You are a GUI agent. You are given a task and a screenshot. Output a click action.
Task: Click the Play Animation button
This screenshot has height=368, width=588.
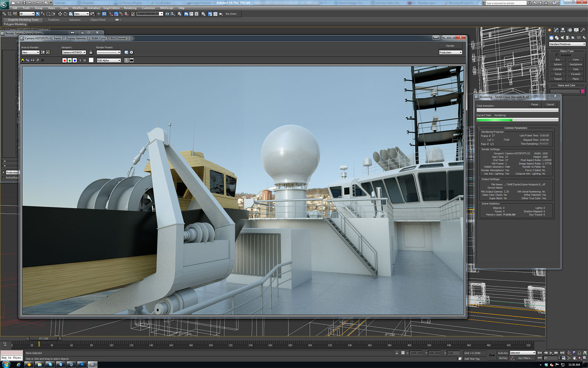pos(551,353)
